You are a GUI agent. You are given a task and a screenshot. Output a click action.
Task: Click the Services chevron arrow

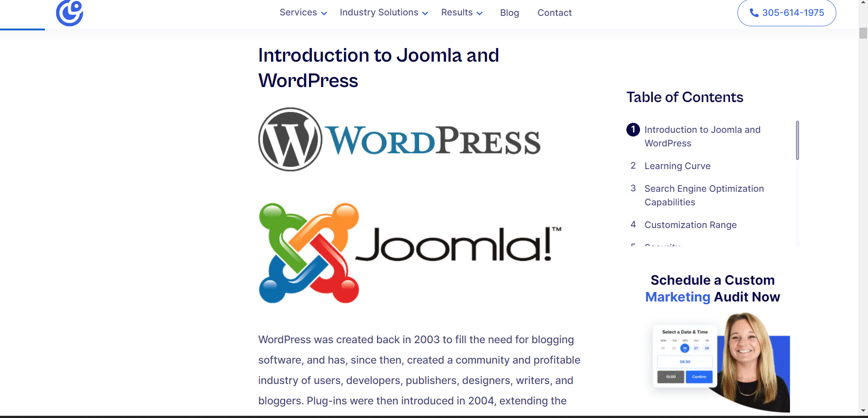coord(324,14)
